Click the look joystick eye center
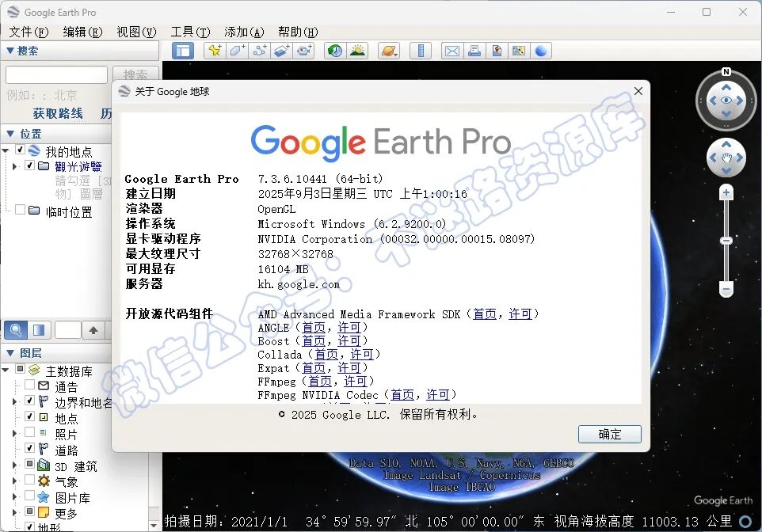The image size is (762, 532). click(x=726, y=101)
